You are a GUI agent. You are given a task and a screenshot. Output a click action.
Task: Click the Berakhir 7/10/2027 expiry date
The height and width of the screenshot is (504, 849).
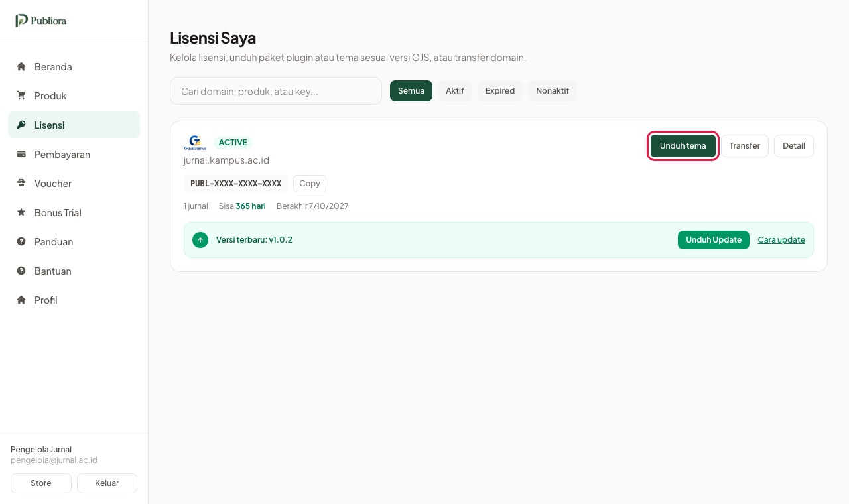pyautogui.click(x=312, y=206)
